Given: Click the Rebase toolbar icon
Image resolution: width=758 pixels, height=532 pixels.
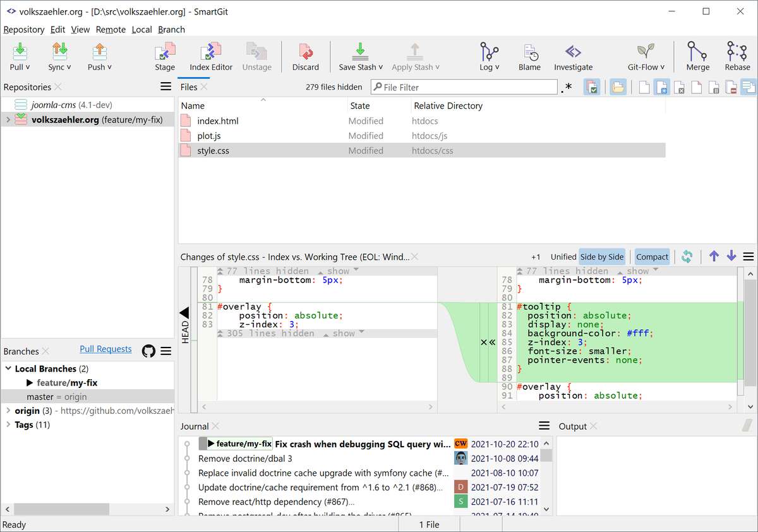Looking at the screenshot, I should (x=737, y=51).
